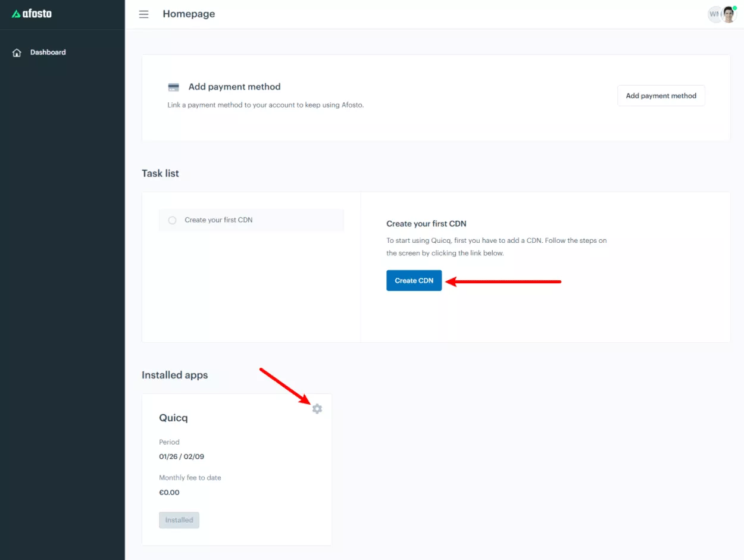744x560 pixels.
Task: Click the period value 01/26 / 02/09
Action: (182, 456)
